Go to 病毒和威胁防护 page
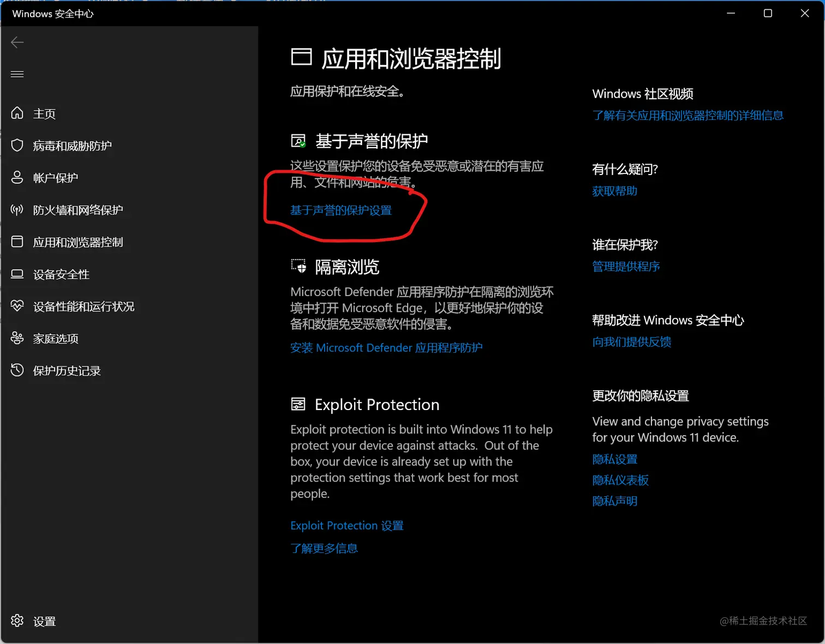The height and width of the screenshot is (644, 825). pos(73,146)
